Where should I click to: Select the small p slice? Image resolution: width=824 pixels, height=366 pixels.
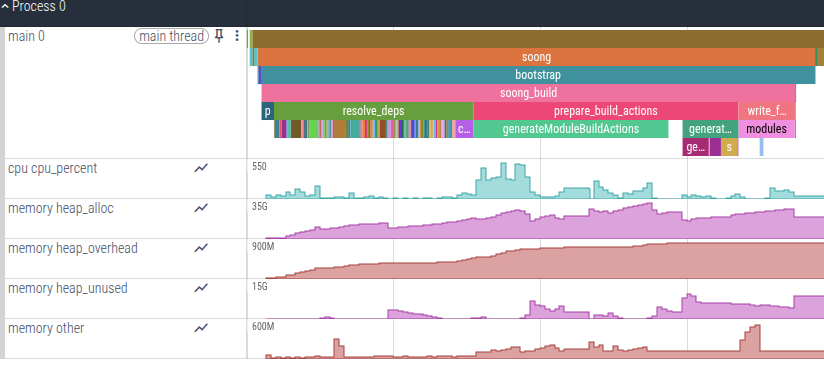pos(267,111)
